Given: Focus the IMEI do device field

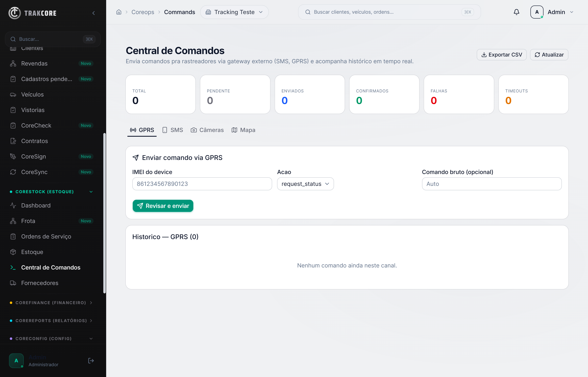Looking at the screenshot, I should [202, 184].
